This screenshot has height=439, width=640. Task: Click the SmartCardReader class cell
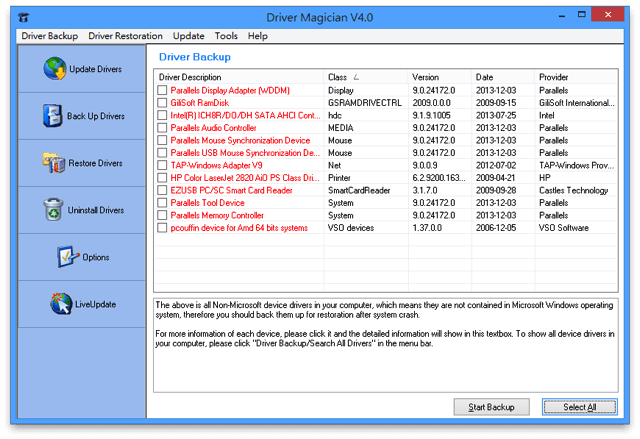(359, 190)
